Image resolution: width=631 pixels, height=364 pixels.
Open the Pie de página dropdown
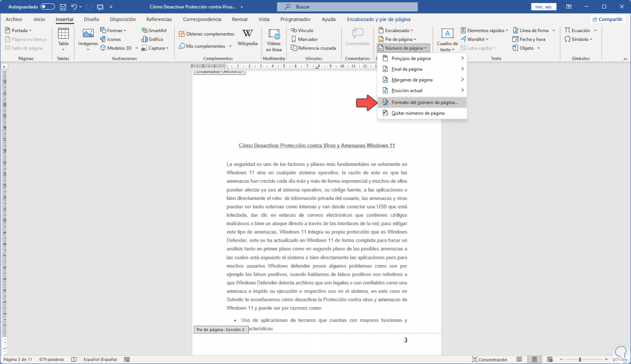pos(397,39)
